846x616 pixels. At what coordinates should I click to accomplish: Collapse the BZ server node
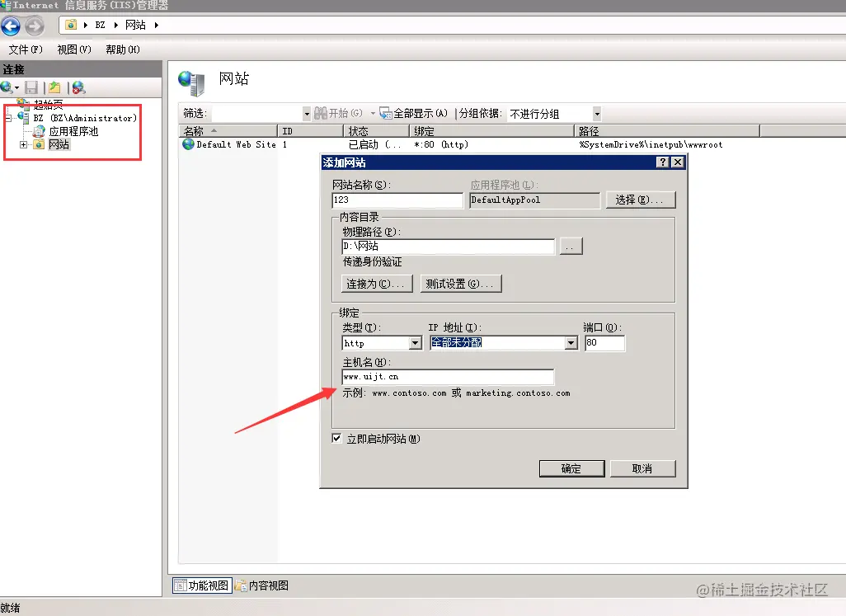pos(7,118)
